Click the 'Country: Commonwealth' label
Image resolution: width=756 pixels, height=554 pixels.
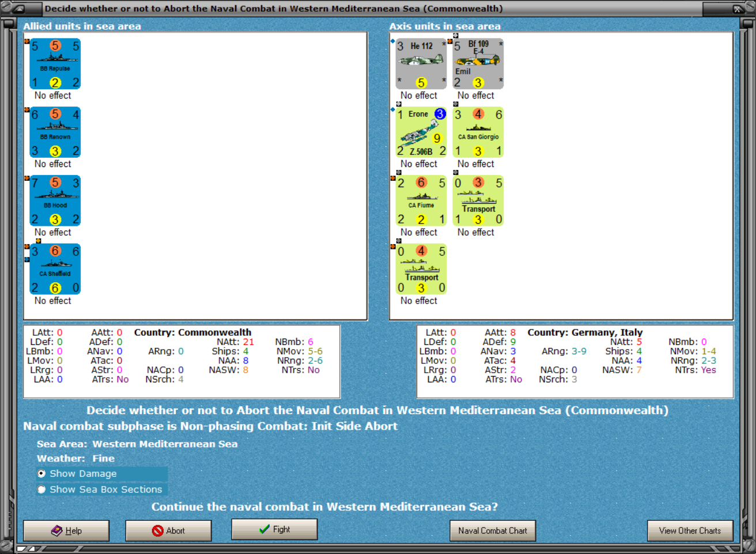tap(192, 332)
